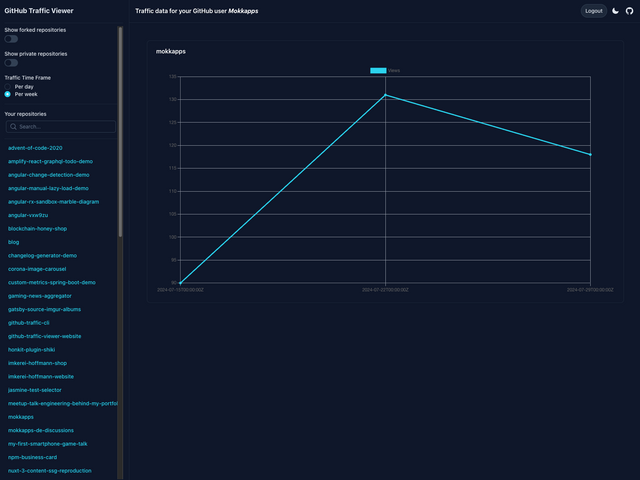Click the GitHub Traffic Viewer title
640x480 pixels.
click(39, 11)
